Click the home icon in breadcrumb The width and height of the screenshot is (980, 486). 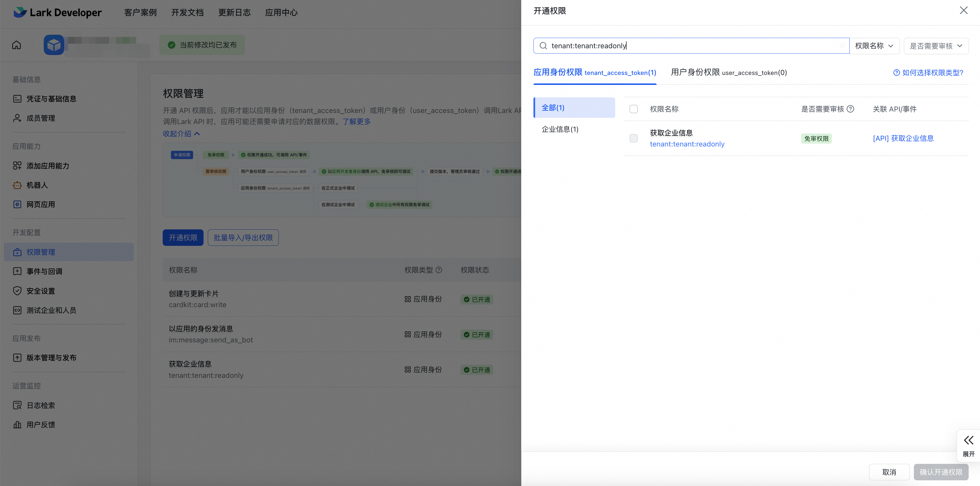16,45
